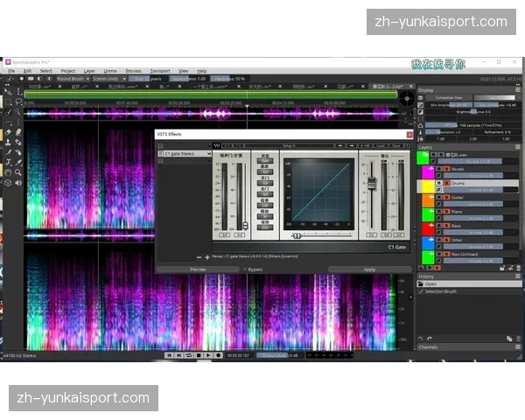Click the Apply button in VST3 Effects
The height and width of the screenshot is (420, 525).
click(x=369, y=269)
